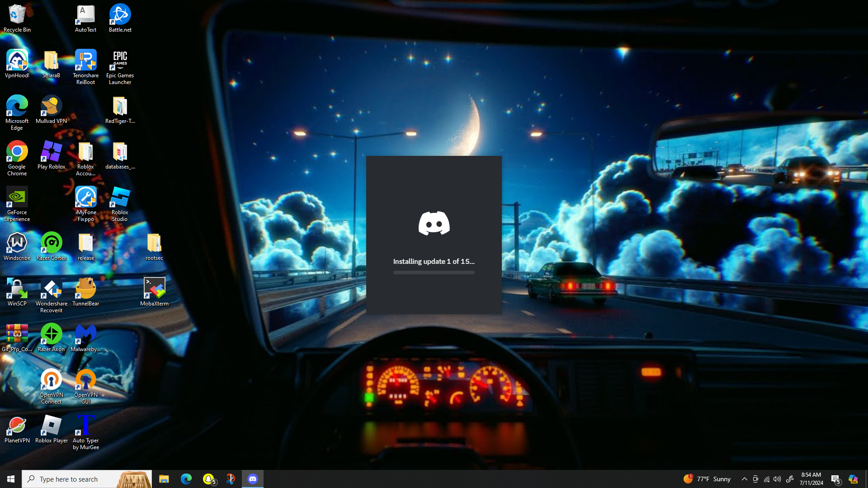The width and height of the screenshot is (868, 488).
Task: Open the 77°F Sunny weather widget
Action: [x=708, y=479]
